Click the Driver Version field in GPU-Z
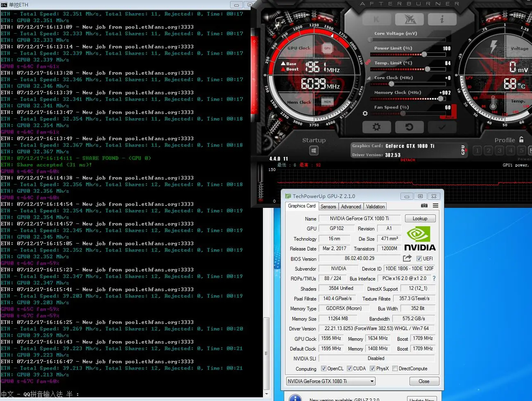 [x=377, y=328]
